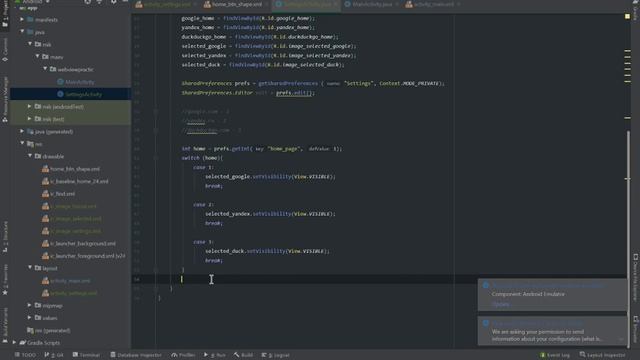
Task: Expand the mipmap folder
Action: 29,305
